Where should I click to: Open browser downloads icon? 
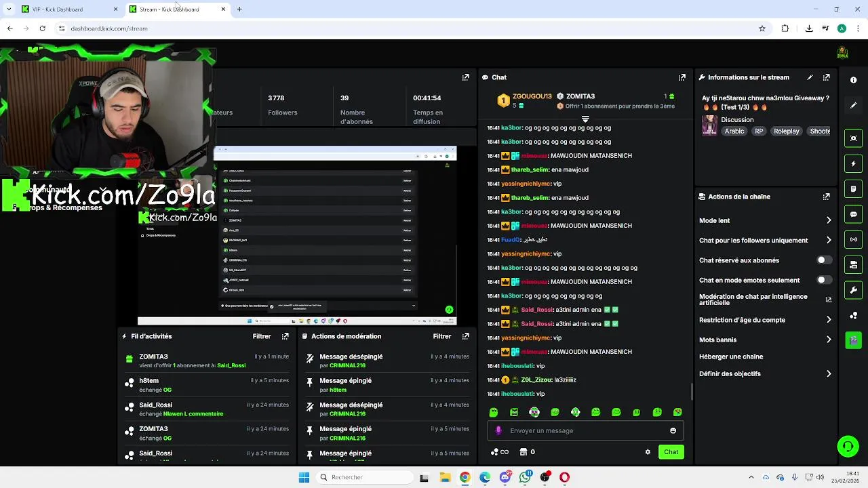click(x=809, y=28)
